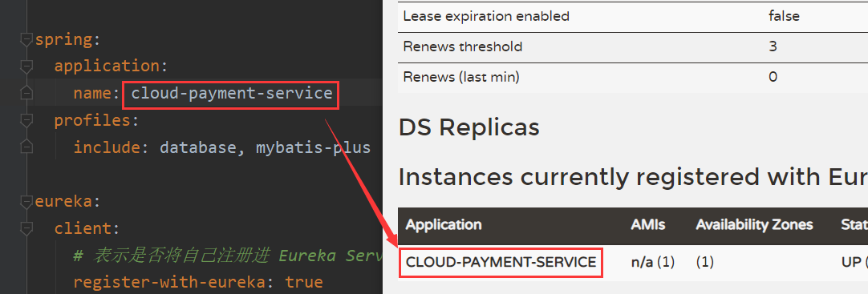
Task: Click the true value of register-with-eureka
Action: point(304,283)
